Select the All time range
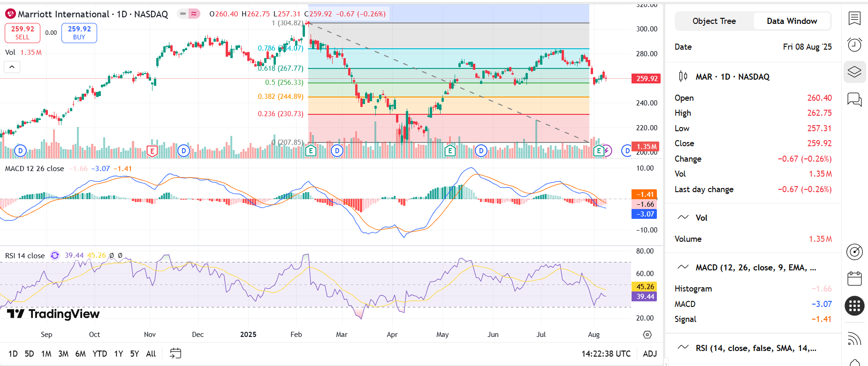The height and width of the screenshot is (366, 868). click(x=151, y=354)
